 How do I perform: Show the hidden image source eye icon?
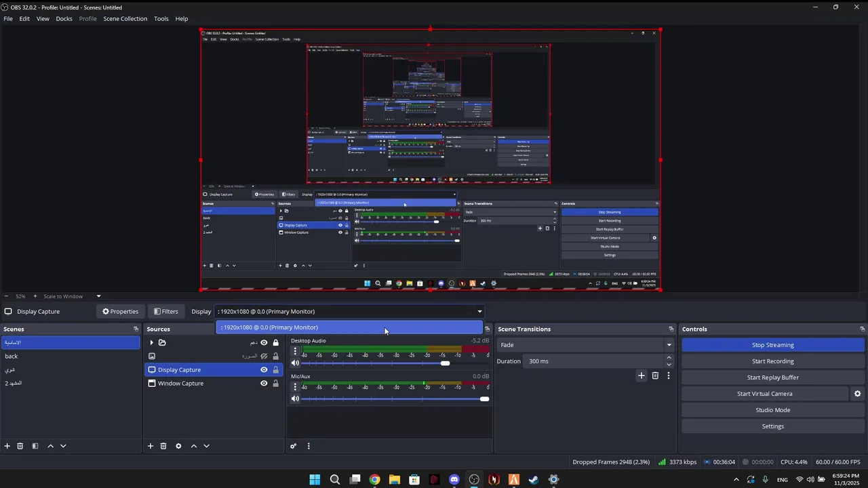pyautogui.click(x=264, y=357)
